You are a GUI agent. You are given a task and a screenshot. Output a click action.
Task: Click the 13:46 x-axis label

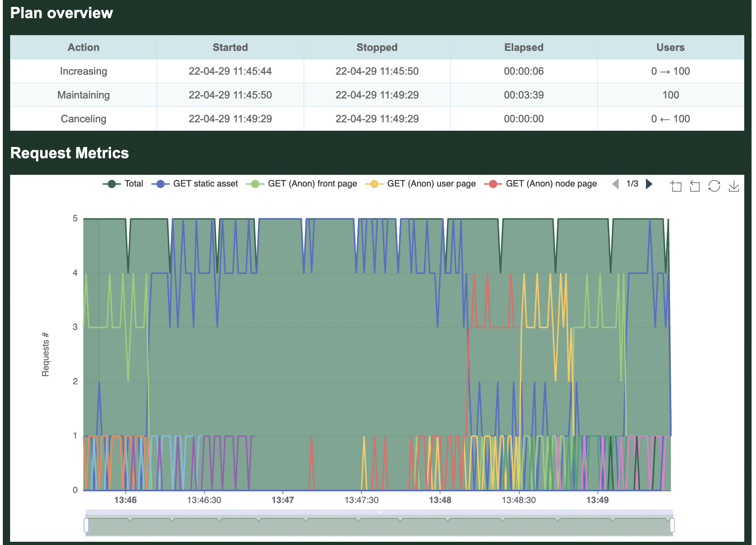[126, 500]
